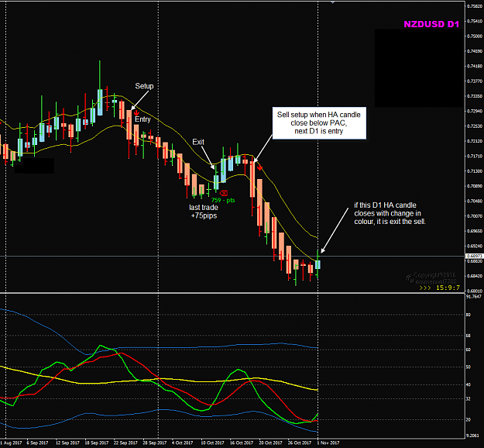Click the subwindow divider above the oscillator

click(x=232, y=292)
